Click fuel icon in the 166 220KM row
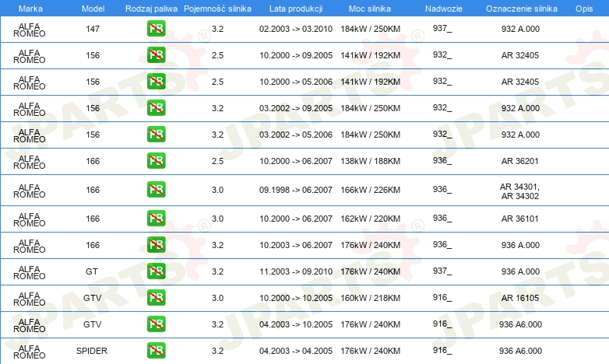The width and height of the screenshot is (609, 364). coord(156,219)
